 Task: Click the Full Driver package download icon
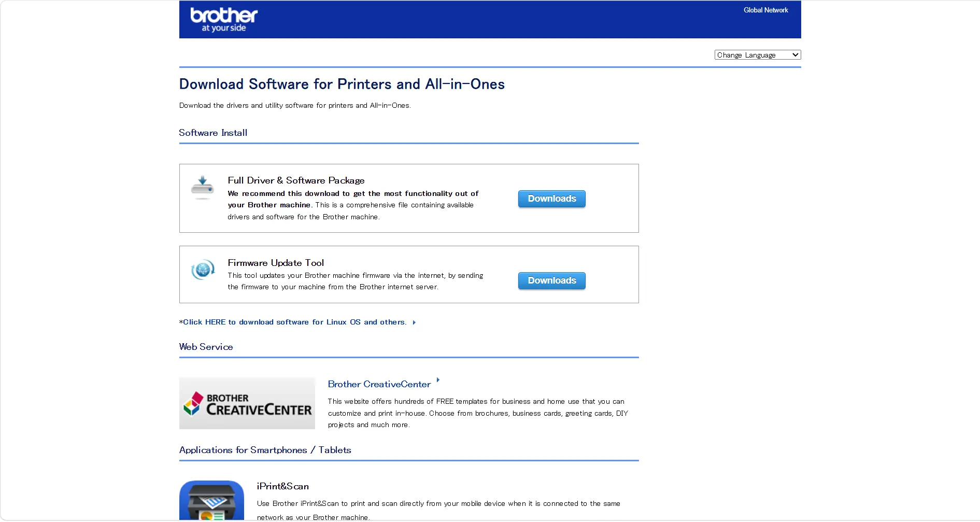click(202, 188)
